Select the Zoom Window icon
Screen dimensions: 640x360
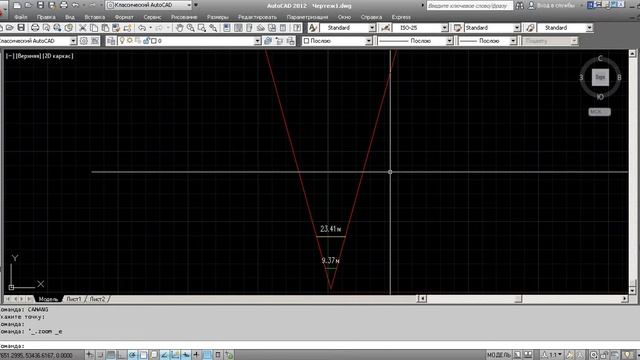click(202, 28)
